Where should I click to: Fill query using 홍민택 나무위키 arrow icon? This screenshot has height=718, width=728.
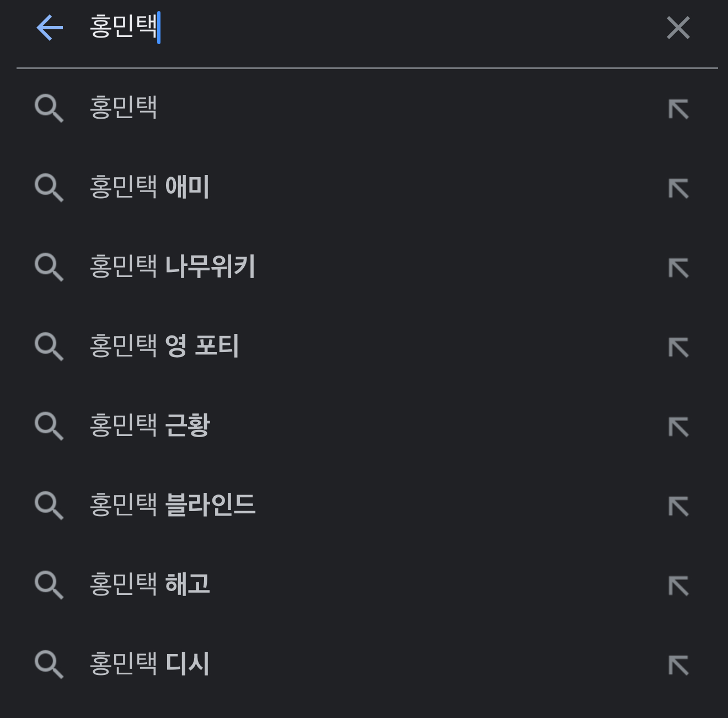(678, 268)
